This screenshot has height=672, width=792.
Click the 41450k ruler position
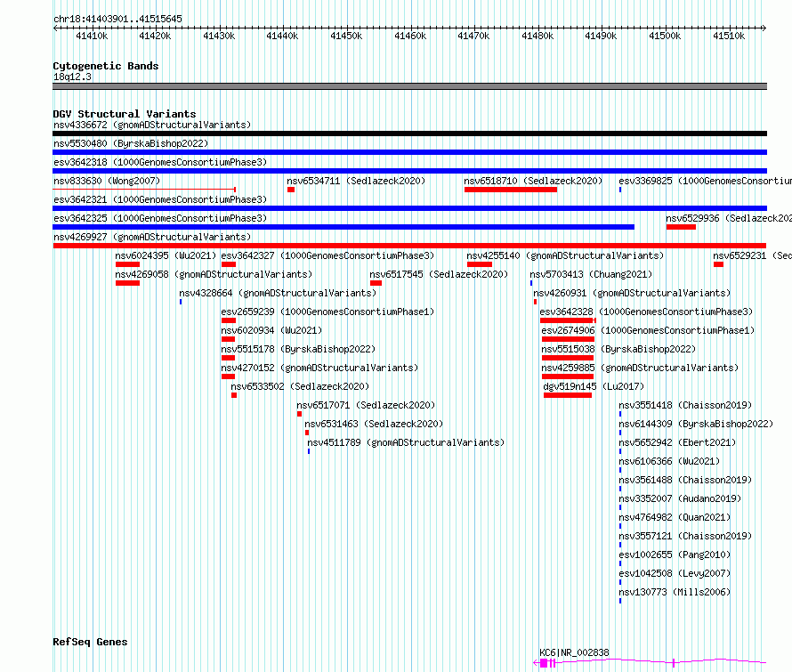[346, 36]
